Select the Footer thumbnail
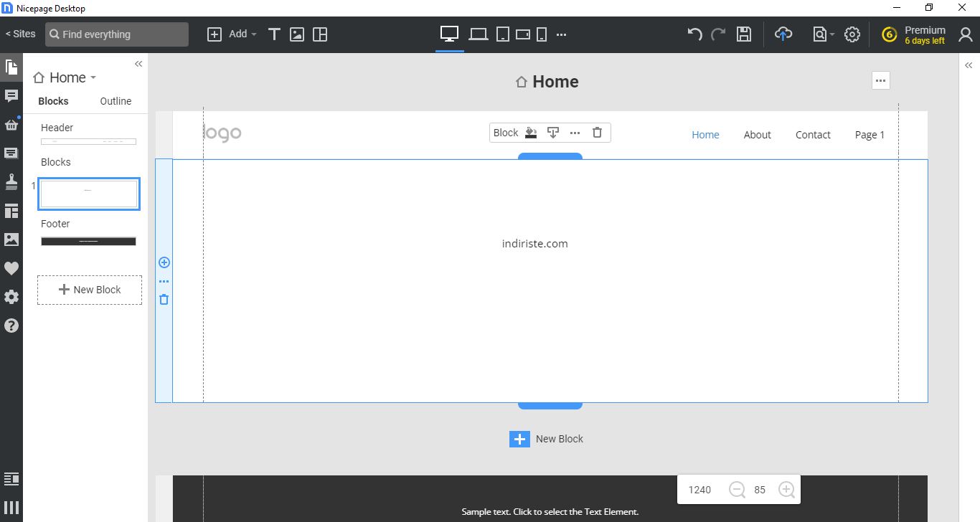This screenshot has width=980, height=522. pos(88,242)
